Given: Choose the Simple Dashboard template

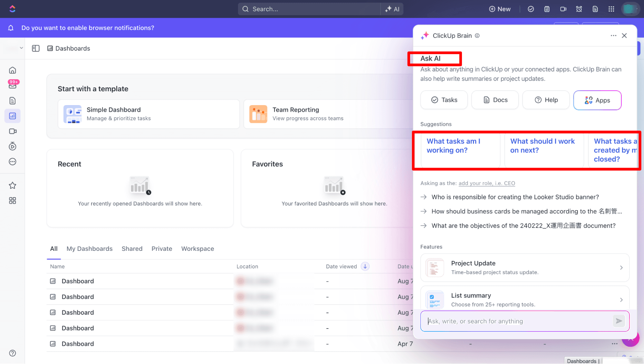Looking at the screenshot, I should 149,114.
